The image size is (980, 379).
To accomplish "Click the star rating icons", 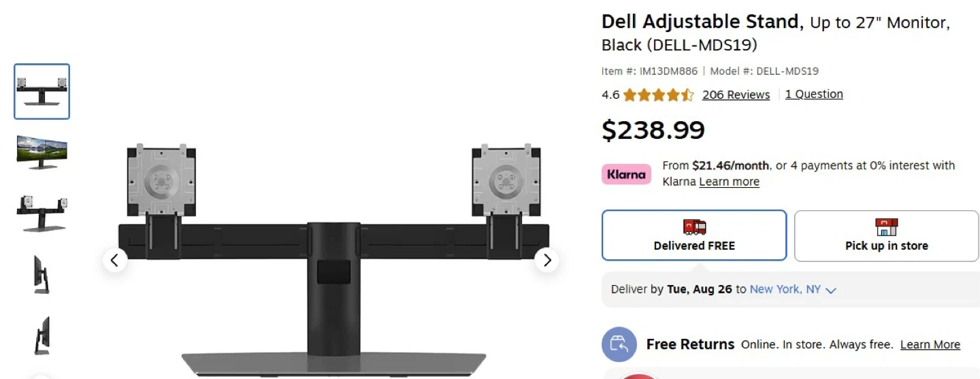I will 658,95.
